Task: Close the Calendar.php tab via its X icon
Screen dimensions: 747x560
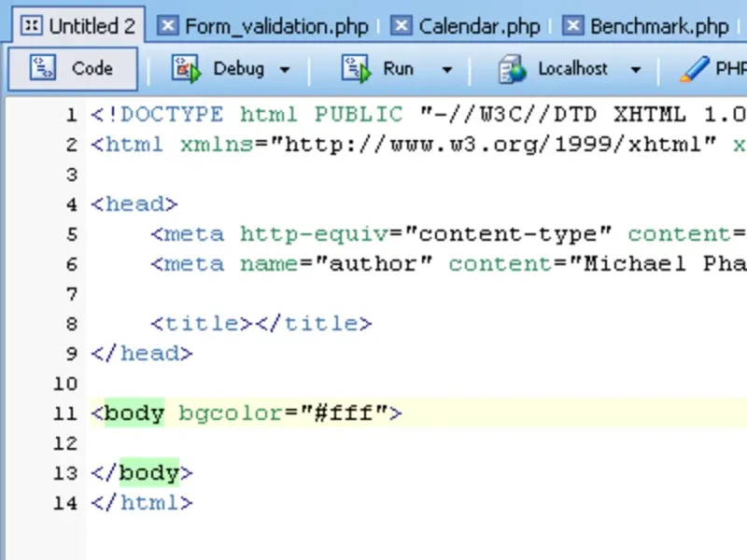Action: [x=402, y=25]
